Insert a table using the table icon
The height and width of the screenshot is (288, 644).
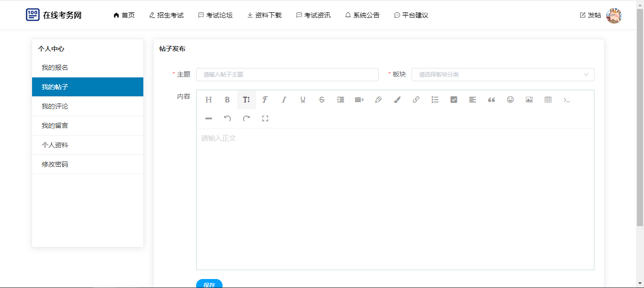point(548,100)
